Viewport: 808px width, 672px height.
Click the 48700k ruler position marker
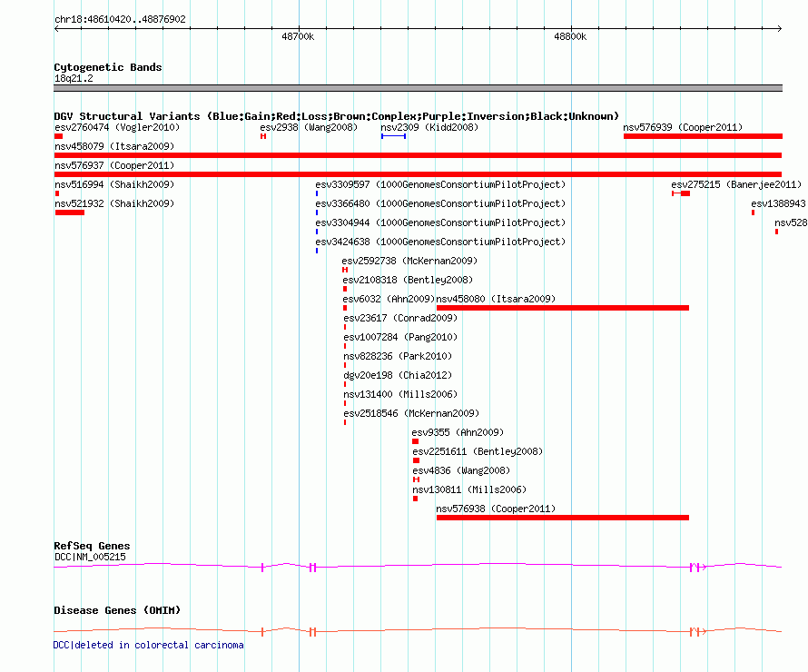tap(298, 36)
